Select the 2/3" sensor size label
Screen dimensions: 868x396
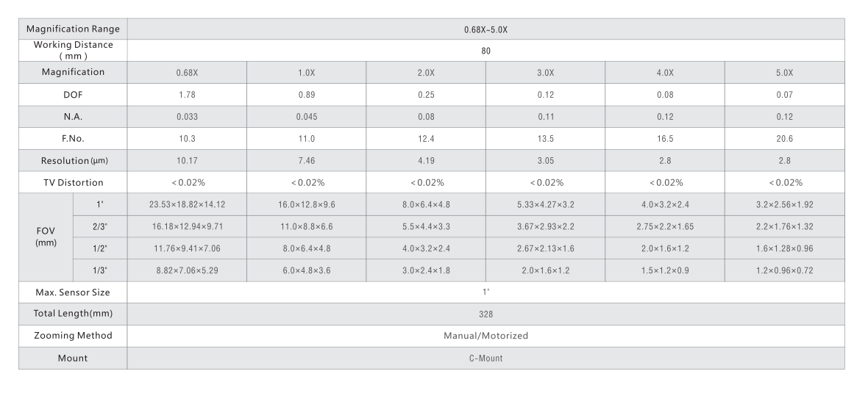(100, 227)
